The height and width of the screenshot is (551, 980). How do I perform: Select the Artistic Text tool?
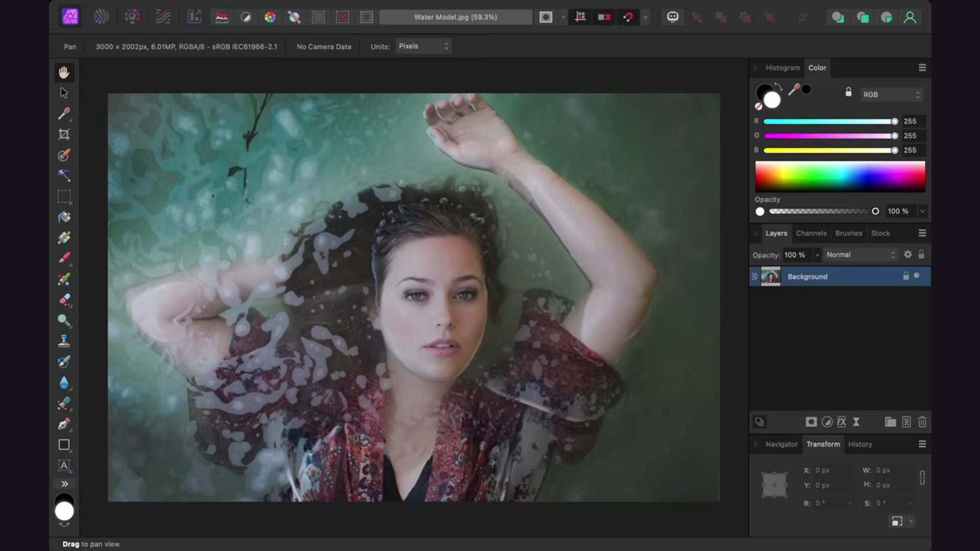tap(64, 465)
